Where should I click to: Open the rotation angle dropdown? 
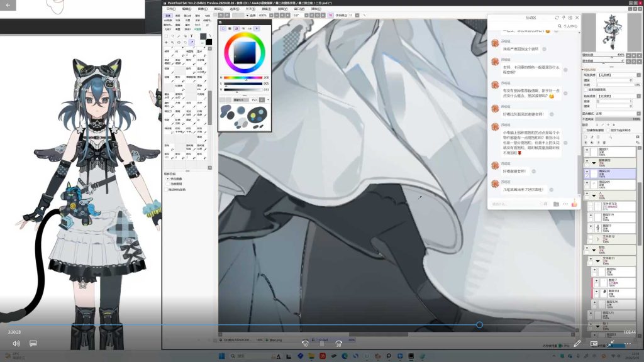(306, 15)
